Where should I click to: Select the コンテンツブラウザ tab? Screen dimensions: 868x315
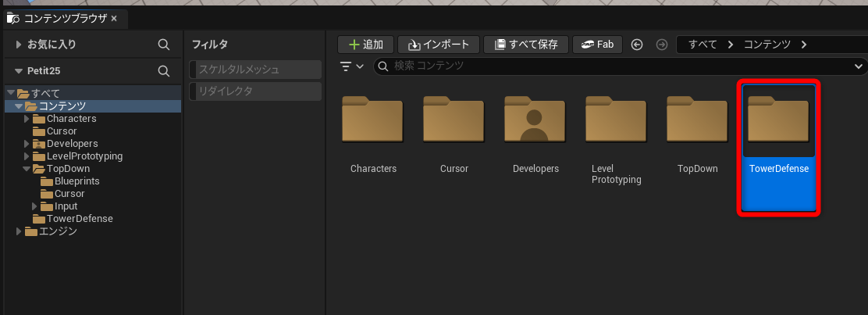tap(63, 17)
